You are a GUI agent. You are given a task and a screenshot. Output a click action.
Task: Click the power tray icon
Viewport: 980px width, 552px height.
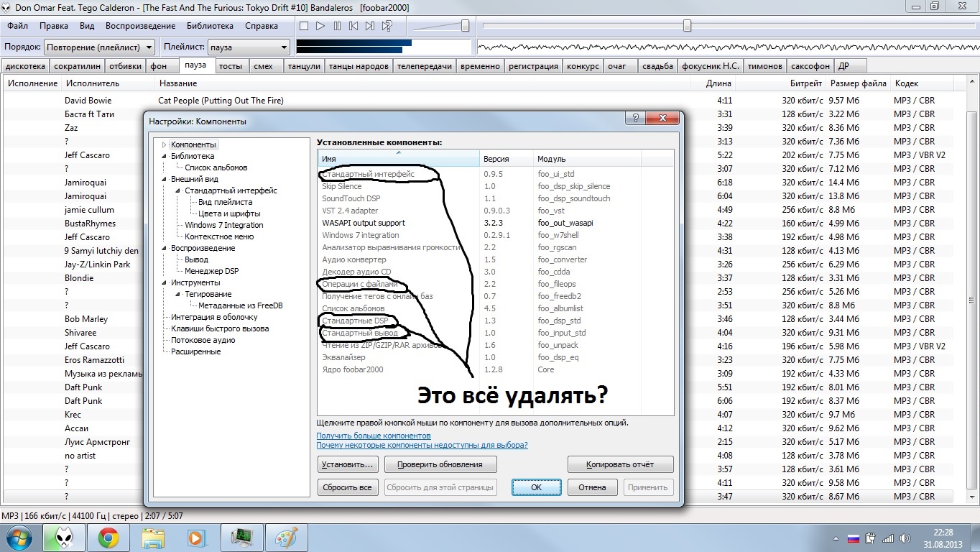coord(872,538)
